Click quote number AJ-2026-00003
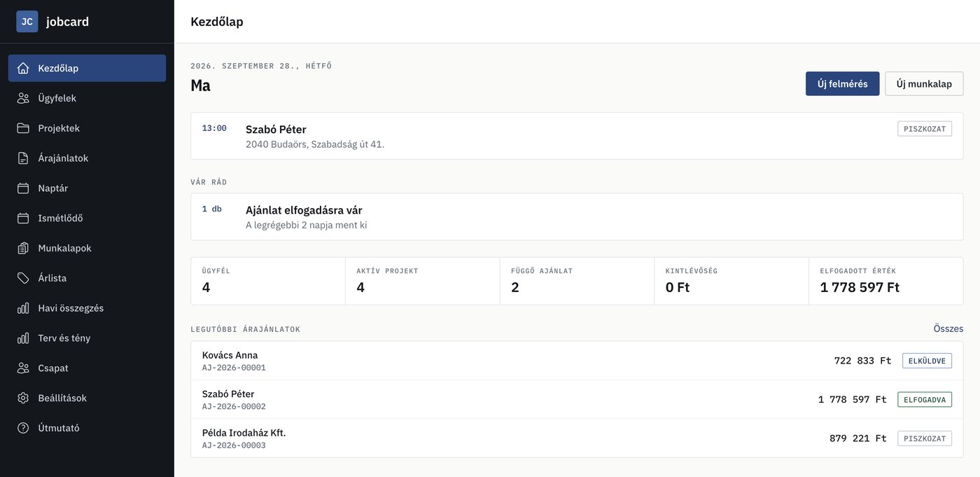Viewport: 980px width, 477px height. tap(234, 445)
